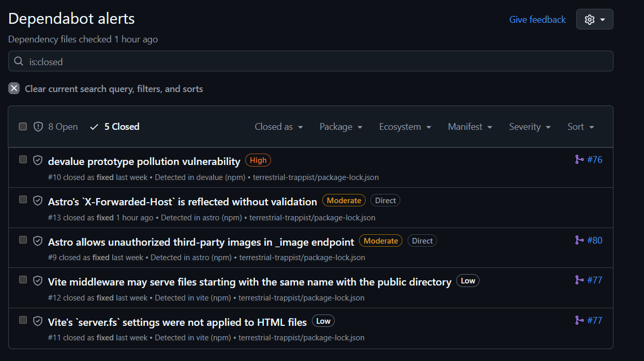Open the Closed as filter dropdown

pos(279,127)
